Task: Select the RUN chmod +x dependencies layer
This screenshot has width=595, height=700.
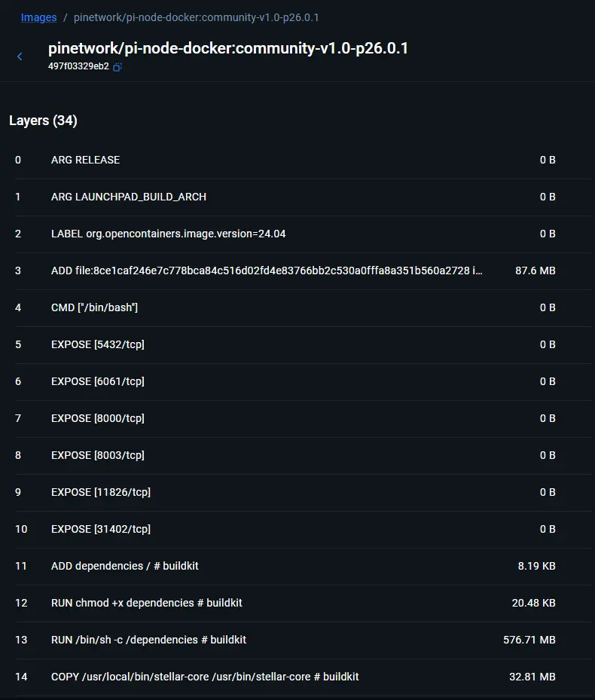Action: pos(304,603)
